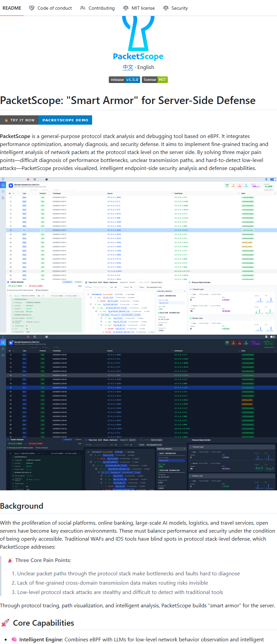
Task: Open the Contributing tab
Action: pos(97,8)
